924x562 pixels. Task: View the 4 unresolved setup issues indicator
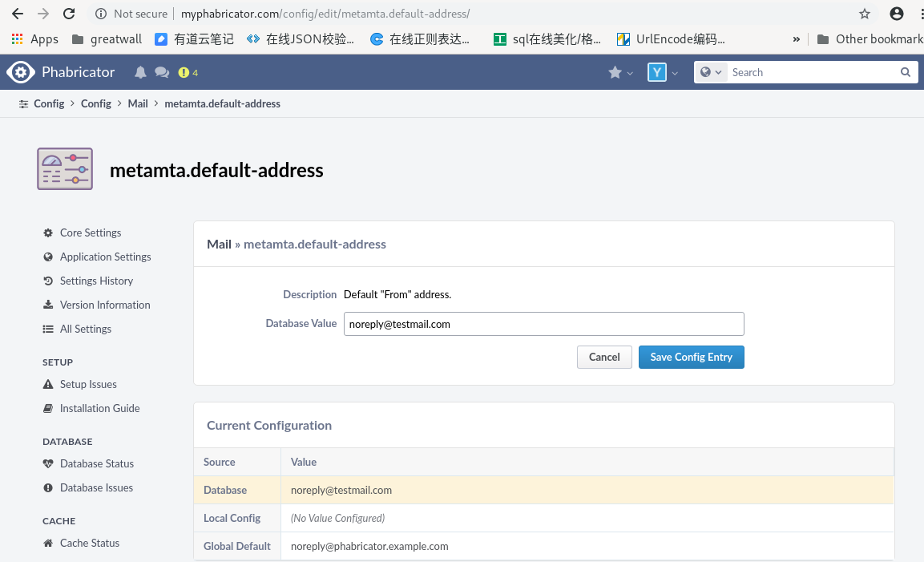(186, 72)
